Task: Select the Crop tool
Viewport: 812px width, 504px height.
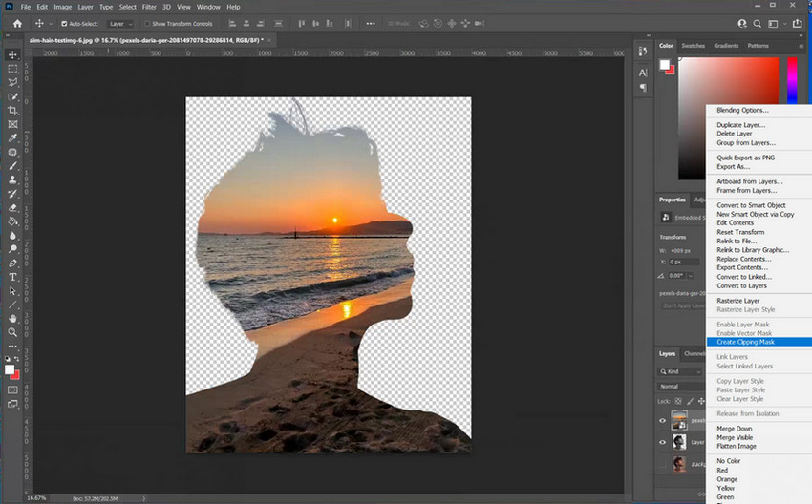Action: [x=12, y=110]
